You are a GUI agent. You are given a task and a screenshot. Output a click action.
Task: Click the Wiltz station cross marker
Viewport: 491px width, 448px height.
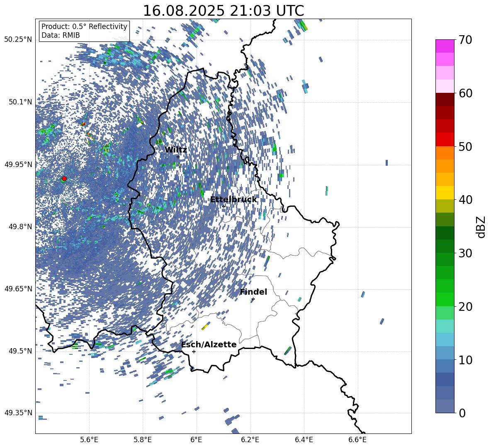click(178, 157)
